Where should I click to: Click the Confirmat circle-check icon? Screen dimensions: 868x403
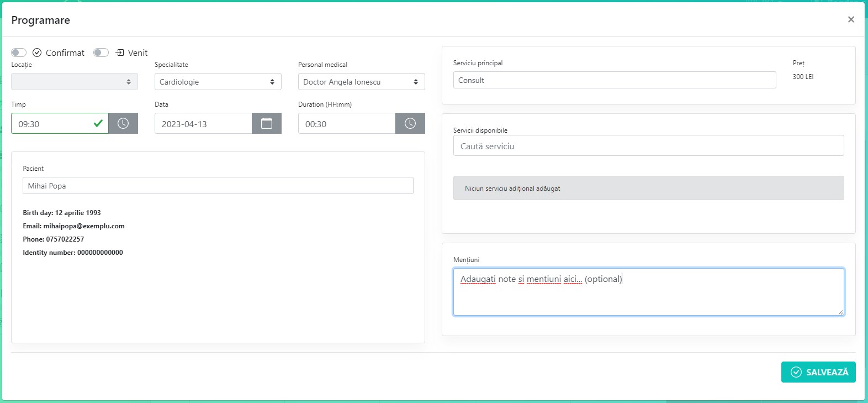[x=37, y=53]
